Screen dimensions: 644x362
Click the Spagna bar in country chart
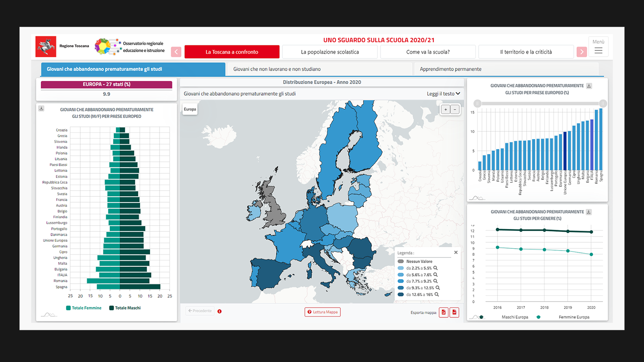click(601, 139)
